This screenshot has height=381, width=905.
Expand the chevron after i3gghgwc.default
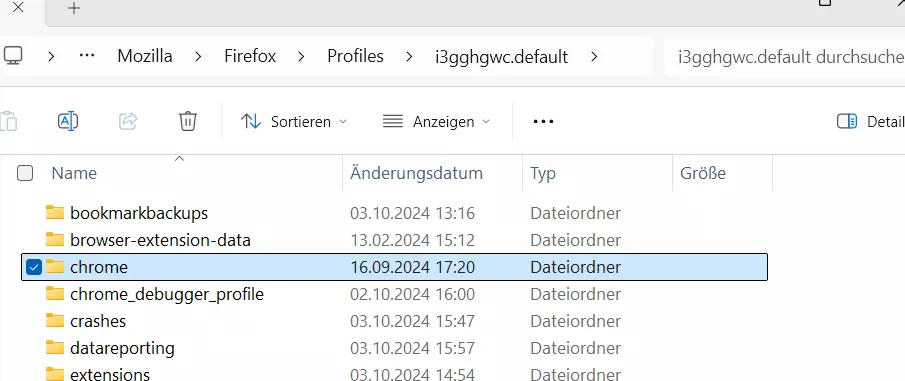tap(594, 57)
